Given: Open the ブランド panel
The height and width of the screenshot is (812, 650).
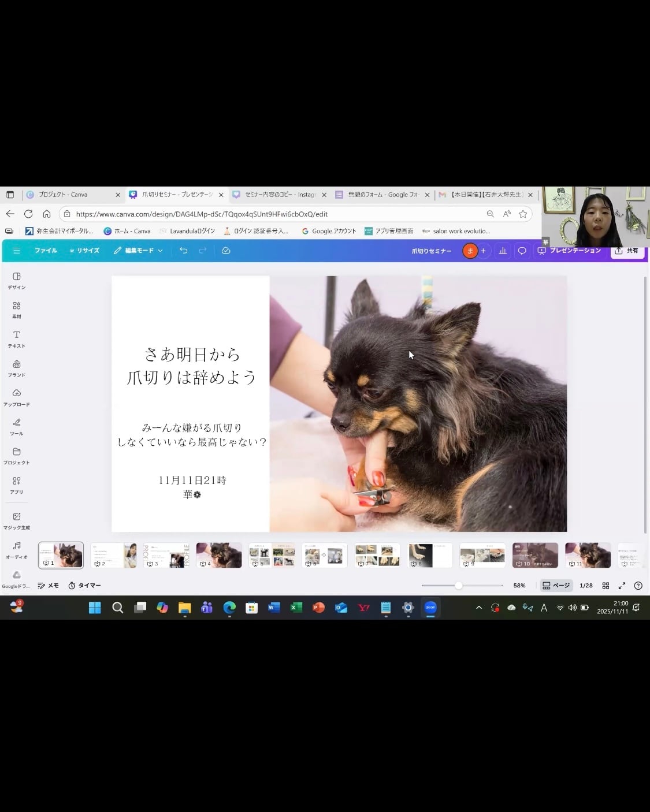Looking at the screenshot, I should (x=17, y=368).
